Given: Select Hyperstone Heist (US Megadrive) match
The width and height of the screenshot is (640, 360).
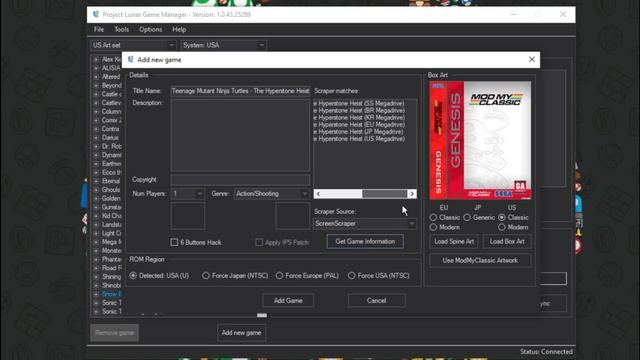Looking at the screenshot, I should 359,139.
